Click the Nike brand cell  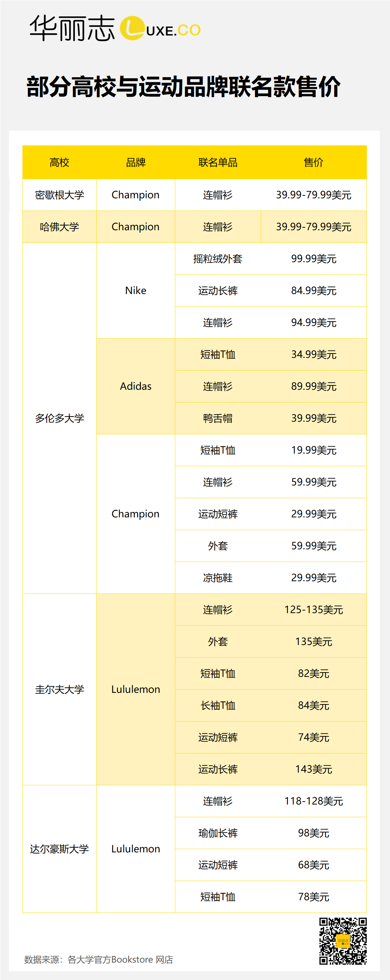(x=136, y=291)
